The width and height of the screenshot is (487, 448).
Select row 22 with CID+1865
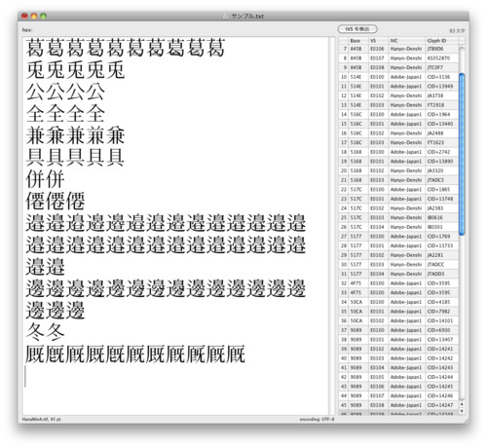(x=398, y=190)
